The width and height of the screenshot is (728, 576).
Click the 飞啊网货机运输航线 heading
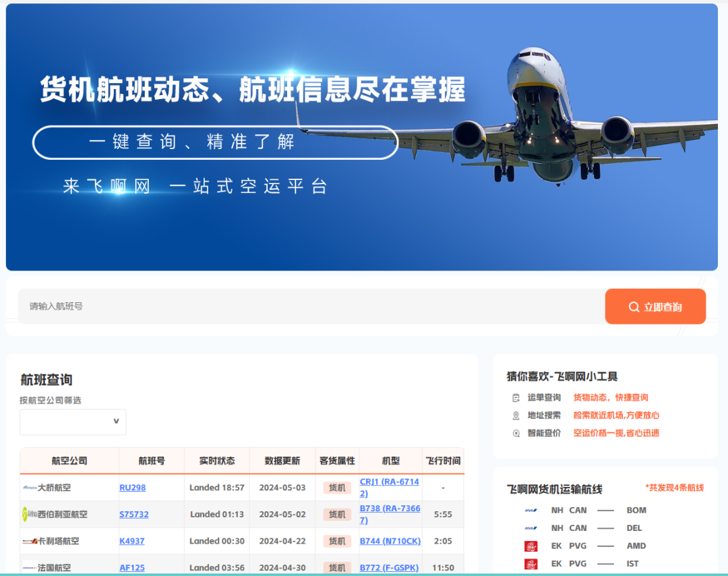point(554,489)
